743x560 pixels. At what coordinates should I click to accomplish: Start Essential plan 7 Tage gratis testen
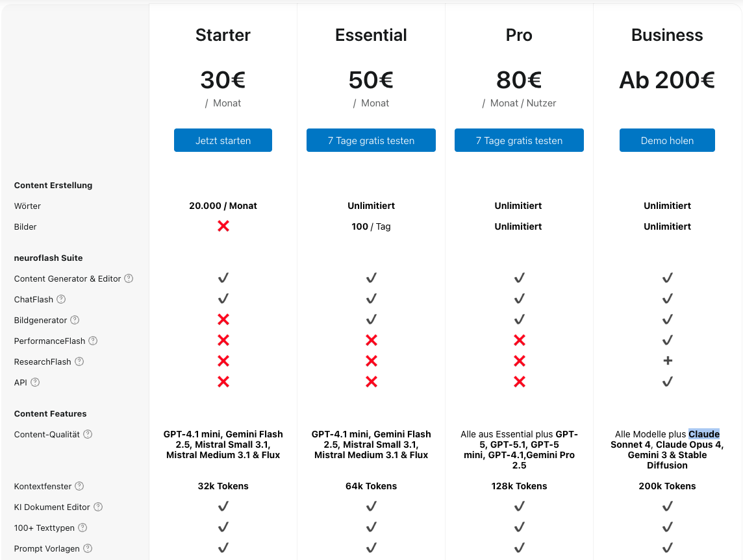tap(371, 140)
